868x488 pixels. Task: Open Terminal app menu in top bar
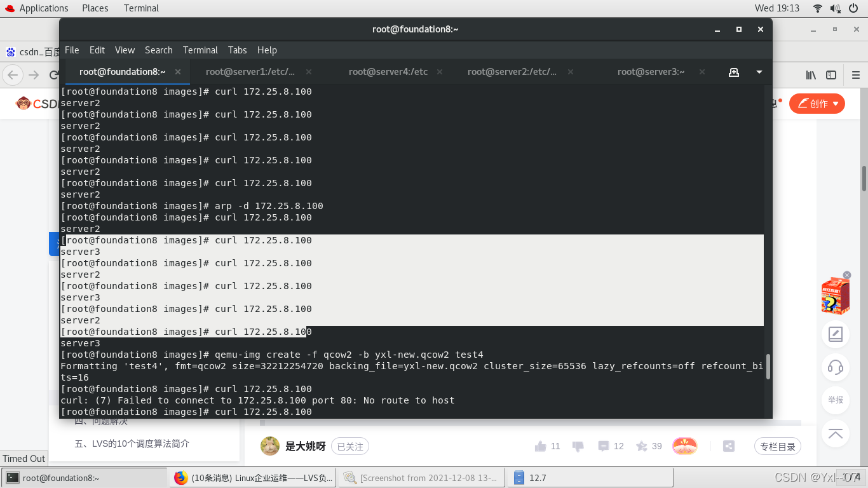141,8
